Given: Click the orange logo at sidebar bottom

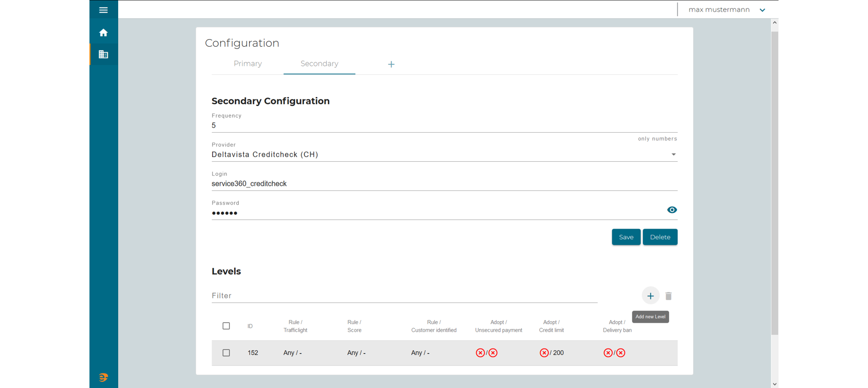Looking at the screenshot, I should (103, 377).
